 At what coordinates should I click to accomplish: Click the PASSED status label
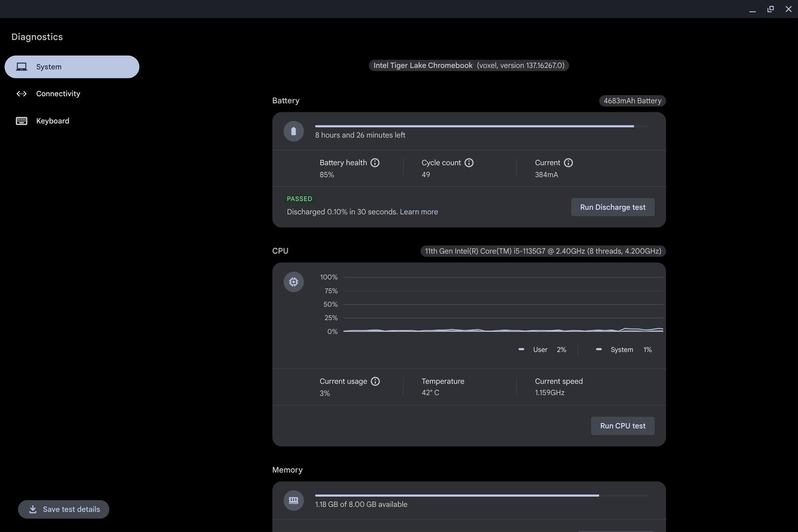click(x=299, y=199)
